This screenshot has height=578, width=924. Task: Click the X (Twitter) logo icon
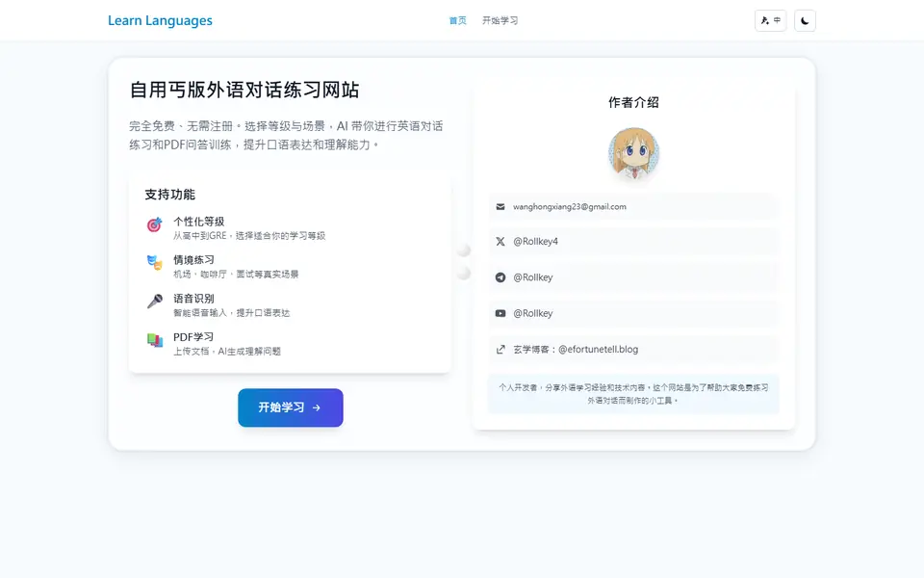[x=500, y=241]
